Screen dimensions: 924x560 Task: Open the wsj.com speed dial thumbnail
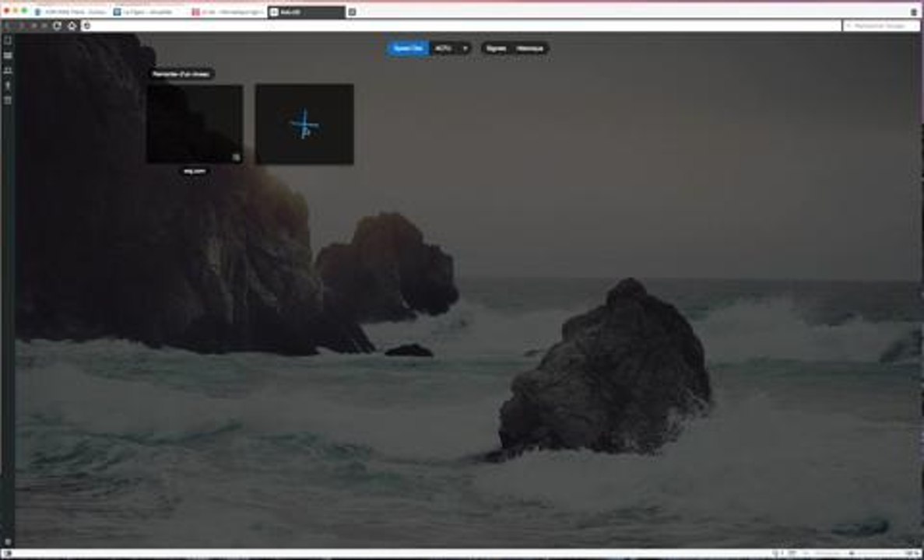tap(195, 124)
